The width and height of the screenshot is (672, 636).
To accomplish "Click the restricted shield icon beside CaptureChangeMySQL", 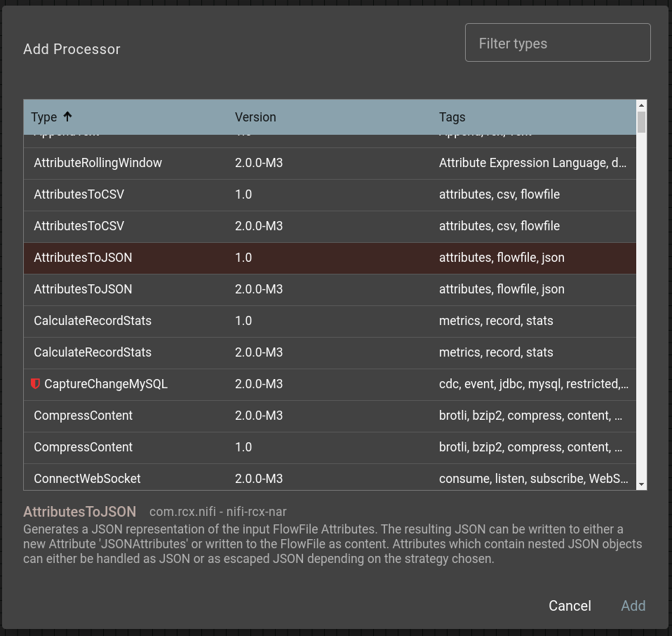I will pos(36,384).
